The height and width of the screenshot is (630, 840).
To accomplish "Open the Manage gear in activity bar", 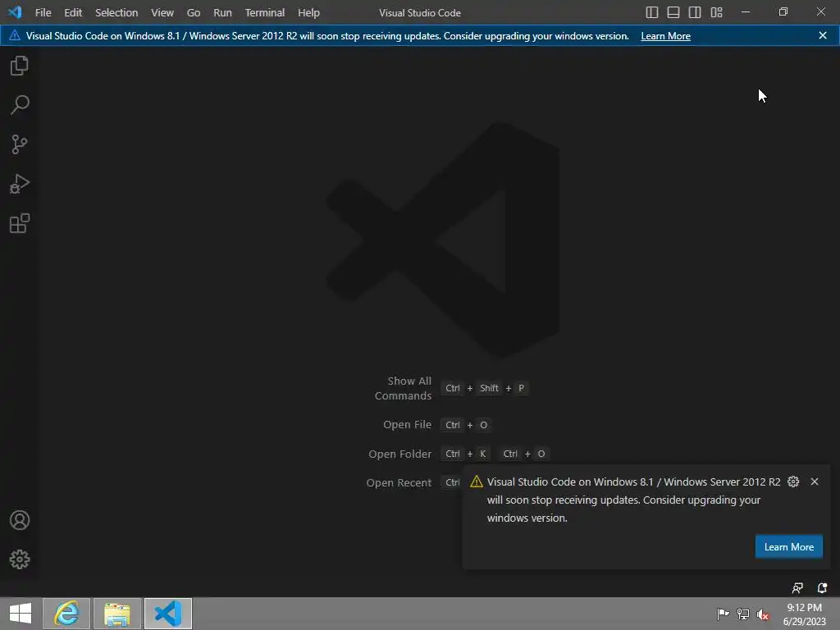I will click(x=20, y=559).
